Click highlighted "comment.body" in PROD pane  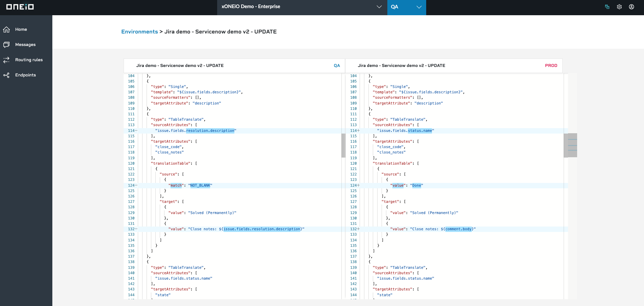point(459,229)
